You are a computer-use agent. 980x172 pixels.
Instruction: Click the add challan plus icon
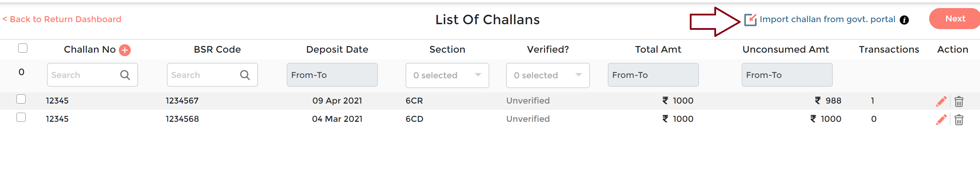[124, 50]
